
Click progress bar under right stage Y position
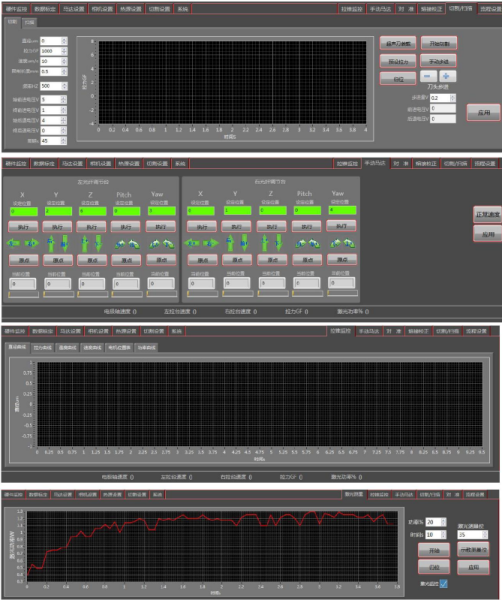click(238, 293)
